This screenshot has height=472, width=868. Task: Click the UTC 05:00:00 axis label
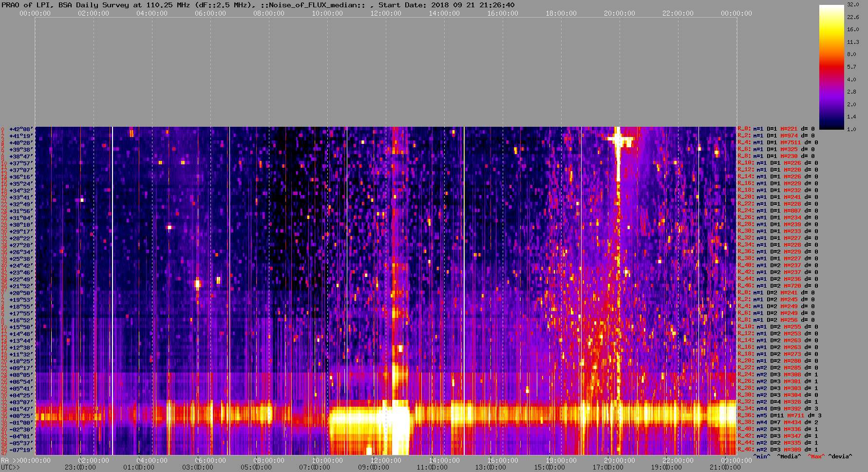click(x=256, y=467)
